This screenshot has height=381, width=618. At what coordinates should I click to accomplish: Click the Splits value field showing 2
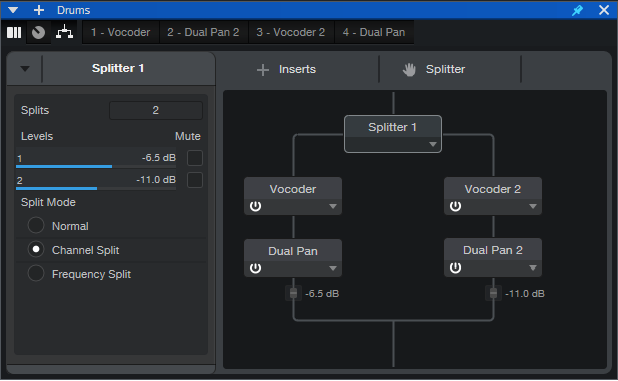point(156,110)
